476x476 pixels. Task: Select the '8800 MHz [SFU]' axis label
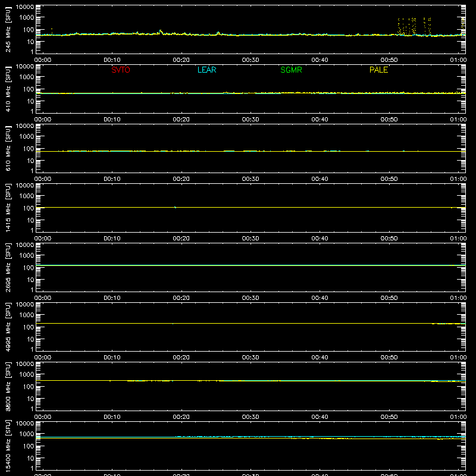point(8,386)
